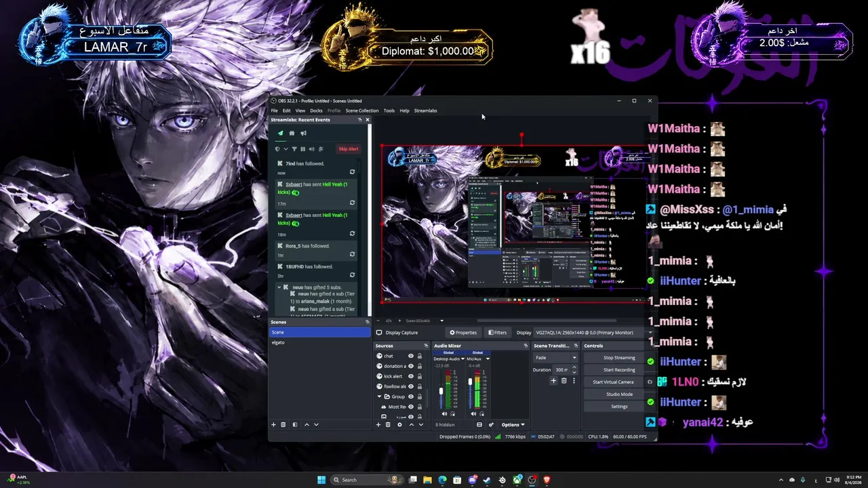This screenshot has height=488, width=868.
Task: Click the shield icon in Streamlabs events toolbar
Action: pyautogui.click(x=277, y=149)
